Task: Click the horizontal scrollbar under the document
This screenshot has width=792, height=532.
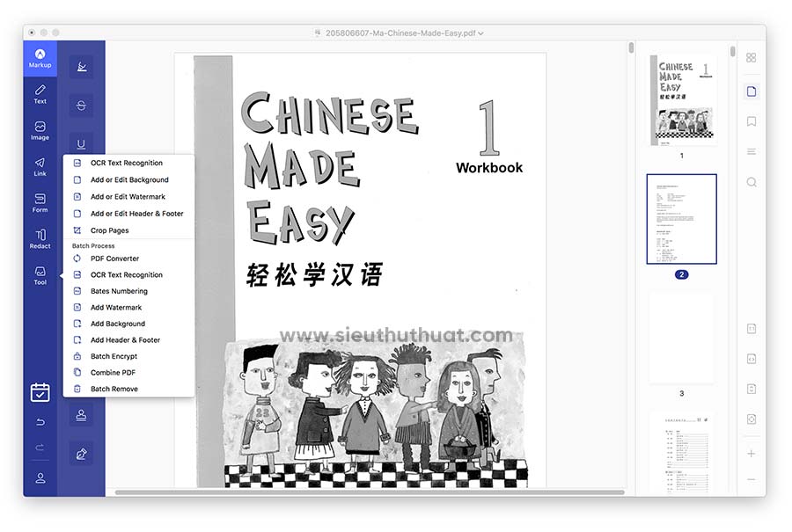Action: 370,492
